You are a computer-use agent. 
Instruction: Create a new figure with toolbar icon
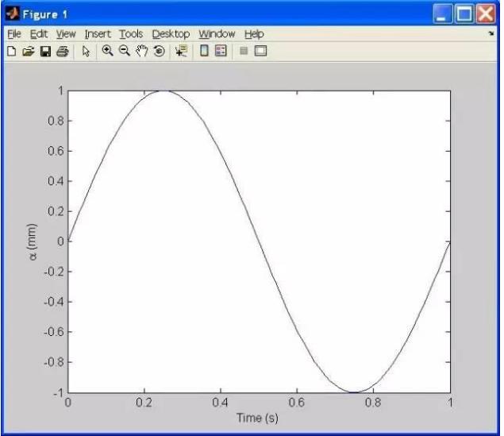11,50
